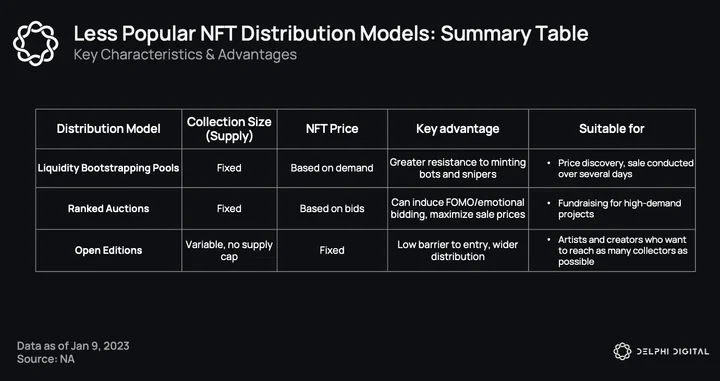Select the Collection Size (Supply) header
The width and height of the screenshot is (720, 381).
[229, 129]
